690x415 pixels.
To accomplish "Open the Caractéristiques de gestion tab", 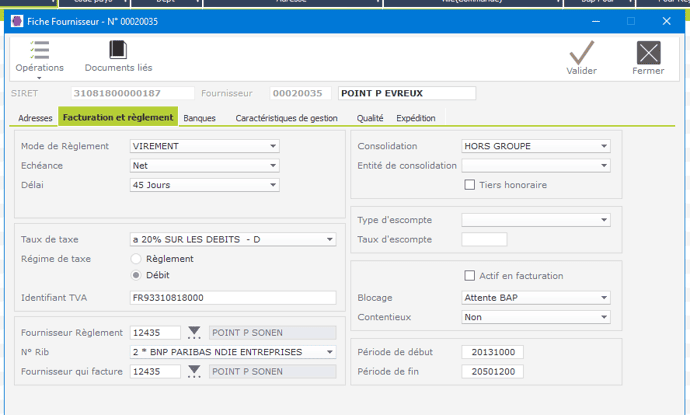I will (286, 118).
